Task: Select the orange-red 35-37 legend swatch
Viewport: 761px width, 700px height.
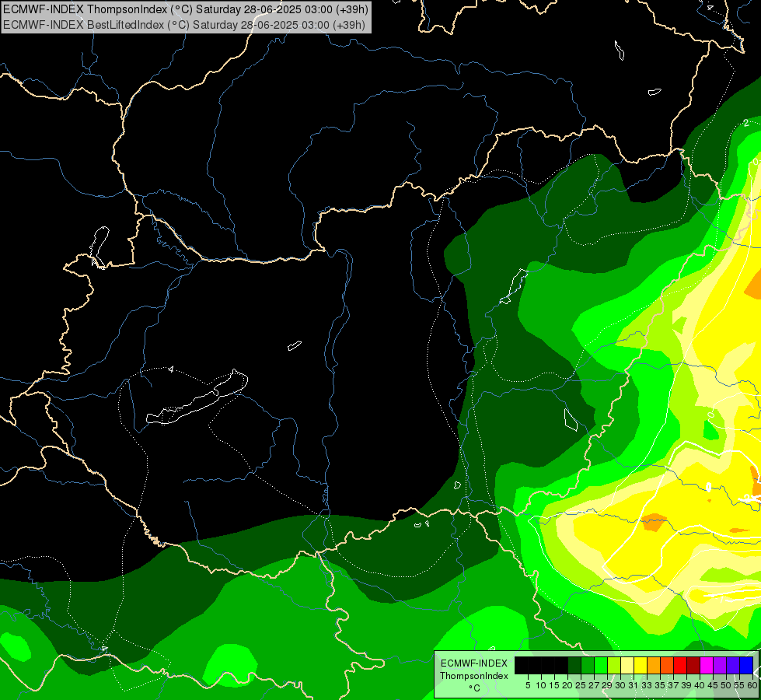Action: 667,665
